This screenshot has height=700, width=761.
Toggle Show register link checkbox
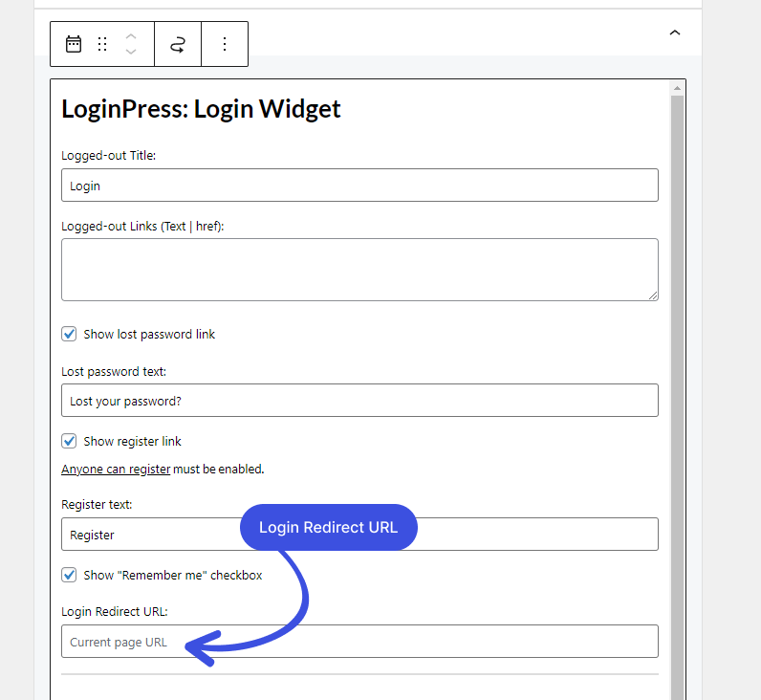pos(69,441)
